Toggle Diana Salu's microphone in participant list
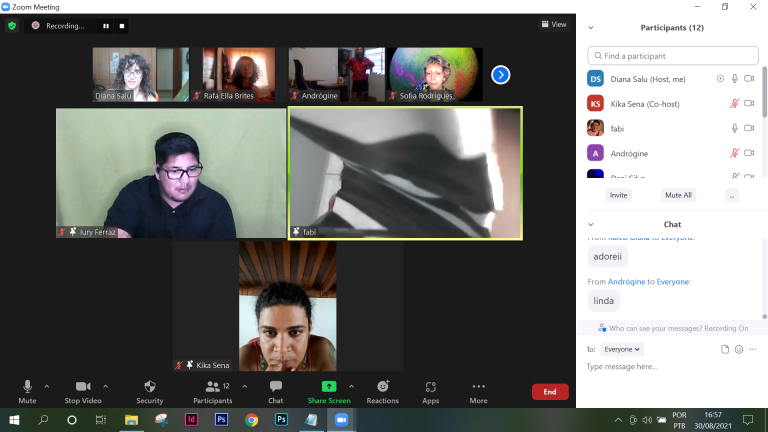The height and width of the screenshot is (432, 768). 734,78
